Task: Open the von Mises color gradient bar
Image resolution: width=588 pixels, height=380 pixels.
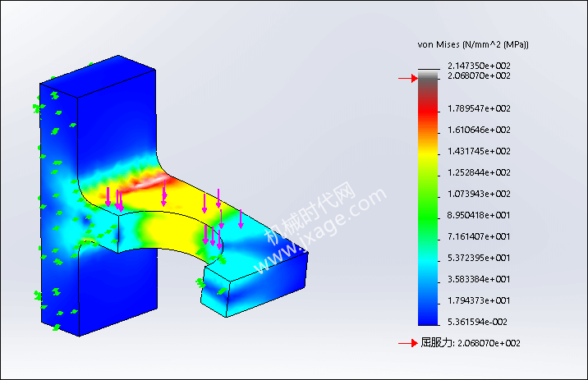Action: click(428, 199)
